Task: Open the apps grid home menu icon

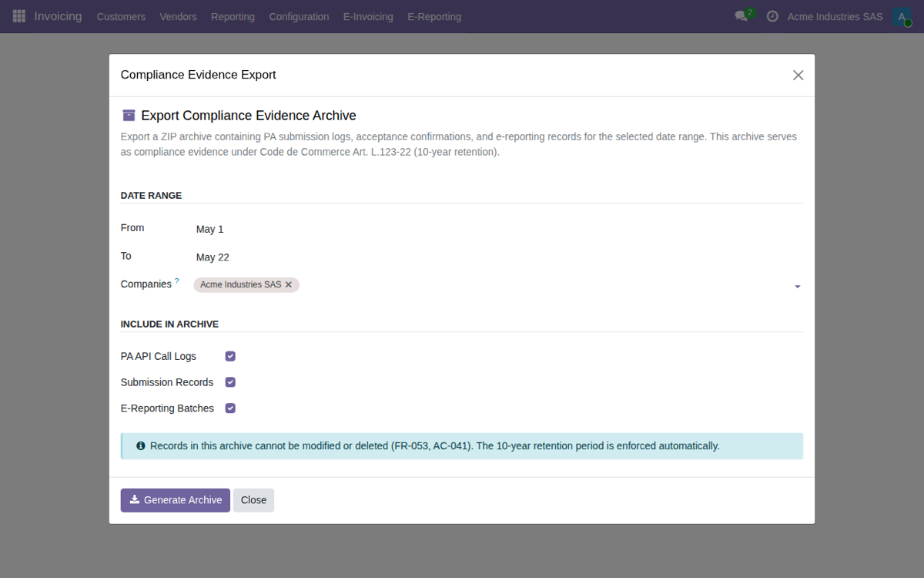Action: point(19,16)
